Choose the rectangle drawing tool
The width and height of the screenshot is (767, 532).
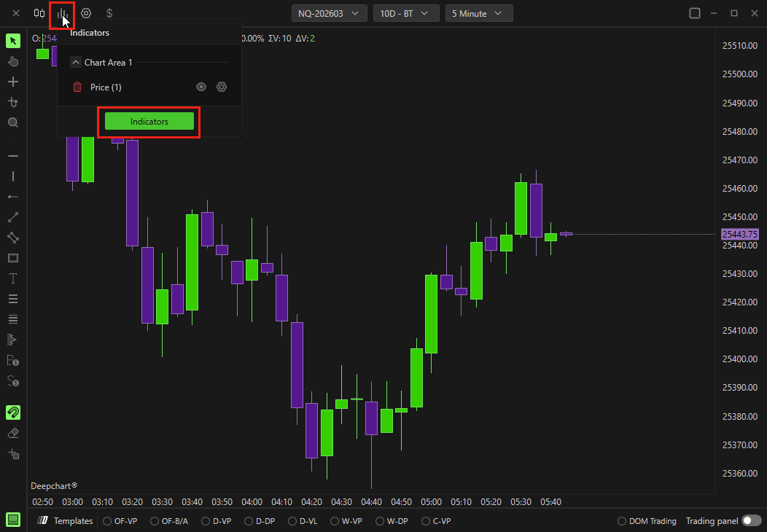tap(13, 258)
